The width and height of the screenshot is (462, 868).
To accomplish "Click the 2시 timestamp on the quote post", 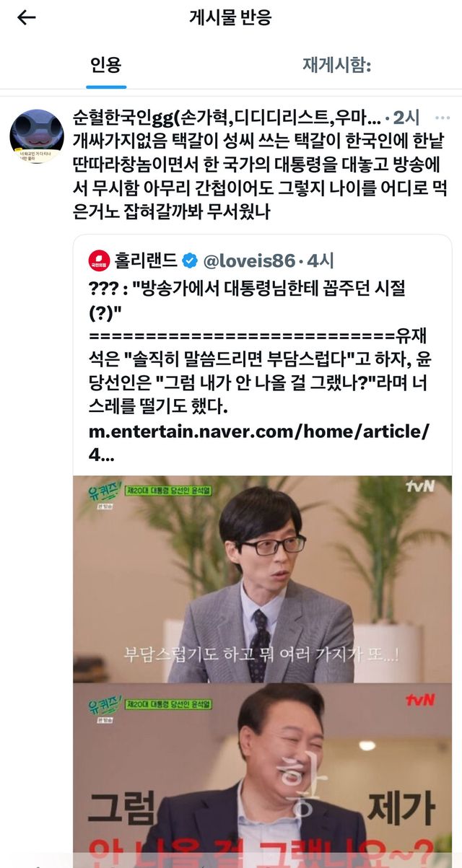I will (x=408, y=118).
